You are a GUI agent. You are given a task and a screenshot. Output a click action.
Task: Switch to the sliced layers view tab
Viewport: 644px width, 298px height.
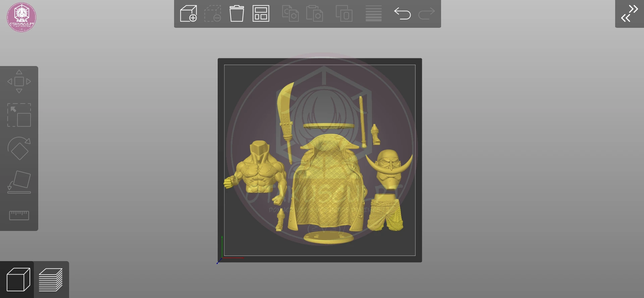51,280
